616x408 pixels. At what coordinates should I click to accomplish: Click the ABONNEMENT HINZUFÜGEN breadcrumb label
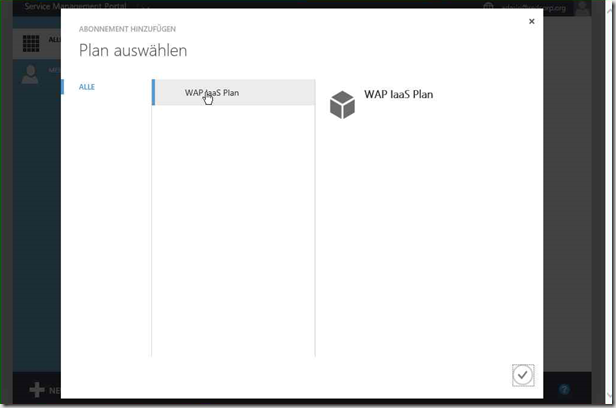pos(127,29)
